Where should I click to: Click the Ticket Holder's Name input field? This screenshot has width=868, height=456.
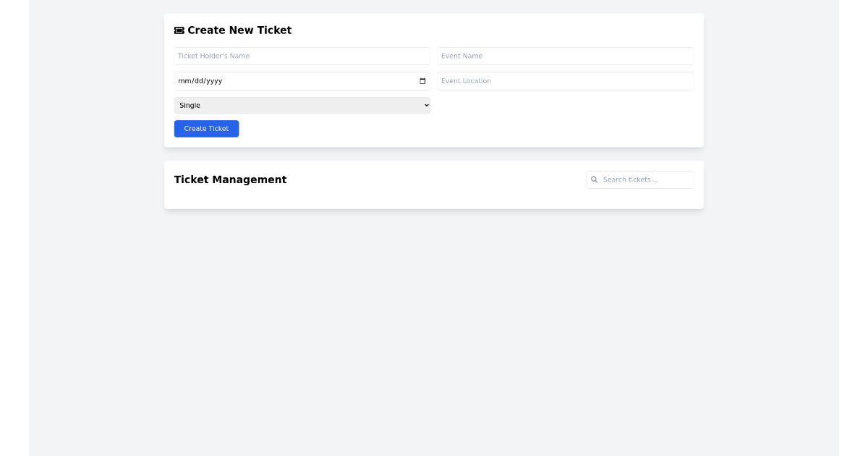click(302, 56)
